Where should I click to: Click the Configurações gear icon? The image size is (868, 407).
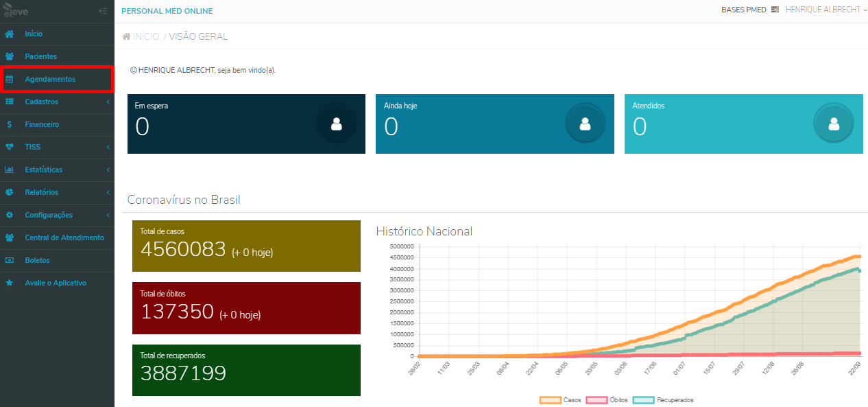point(10,215)
